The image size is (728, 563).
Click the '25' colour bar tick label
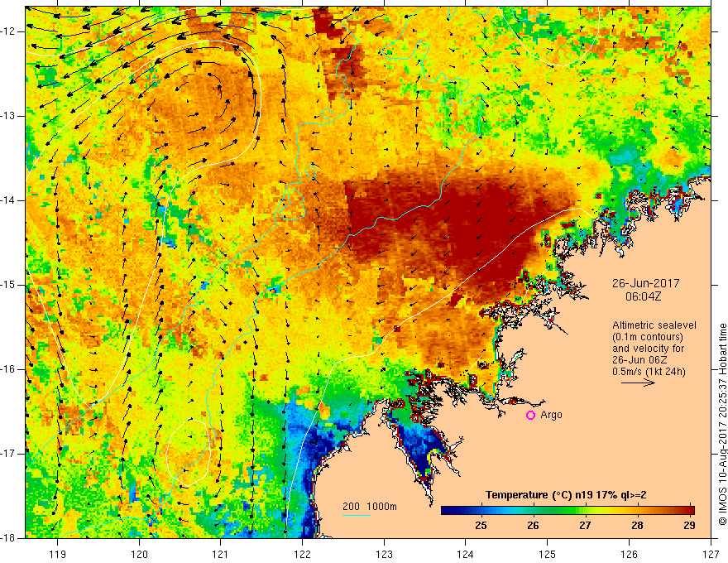pos(481,526)
